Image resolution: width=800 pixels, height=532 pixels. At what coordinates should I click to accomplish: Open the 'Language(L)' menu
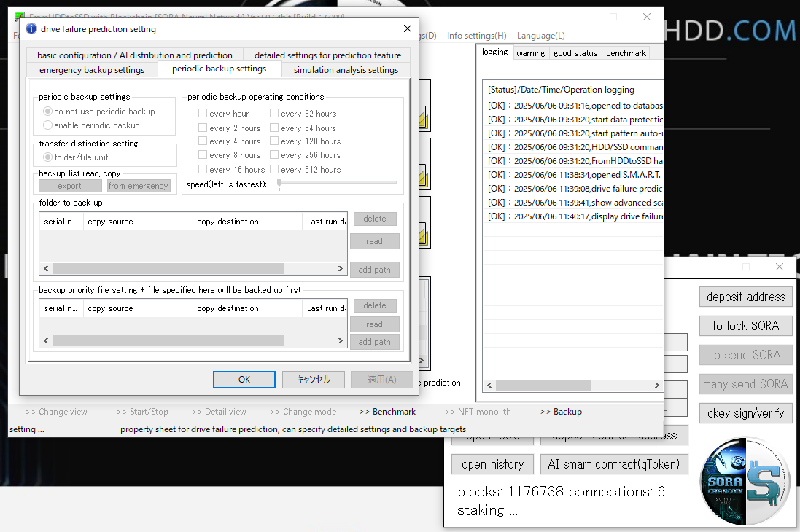tap(541, 35)
